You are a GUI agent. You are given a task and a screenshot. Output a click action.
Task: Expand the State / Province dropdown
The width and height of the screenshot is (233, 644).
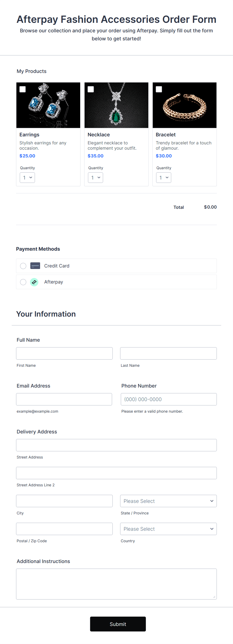click(168, 501)
